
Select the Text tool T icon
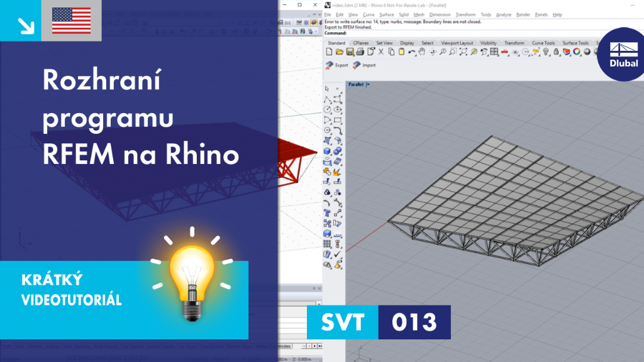tap(327, 213)
